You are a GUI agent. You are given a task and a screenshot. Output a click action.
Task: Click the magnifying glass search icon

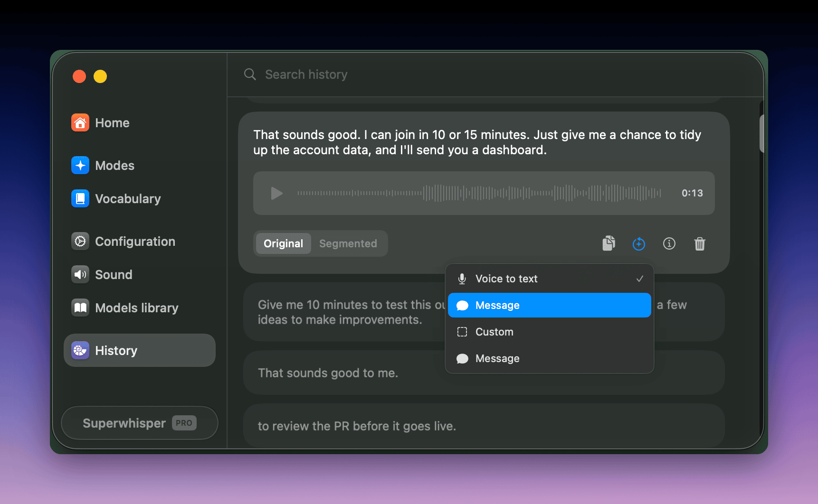pos(250,75)
